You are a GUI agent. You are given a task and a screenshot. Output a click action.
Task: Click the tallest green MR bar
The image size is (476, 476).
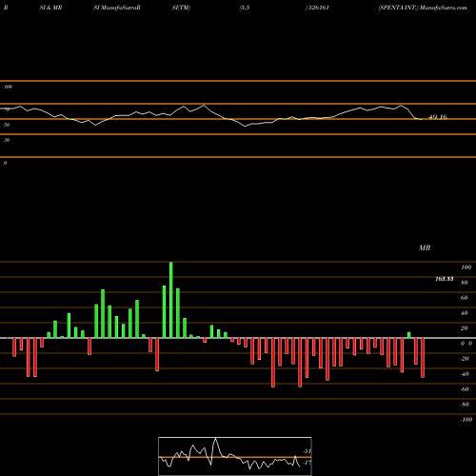[171, 300]
